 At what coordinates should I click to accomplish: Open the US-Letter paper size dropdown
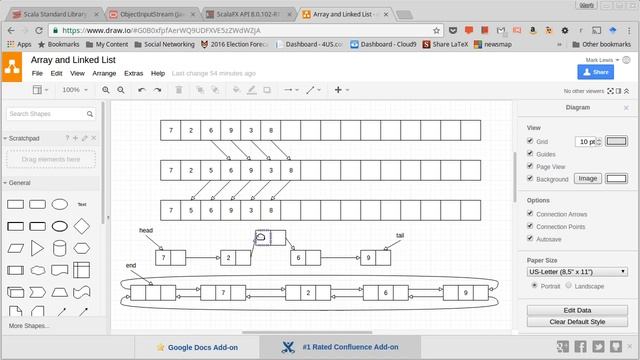577,272
